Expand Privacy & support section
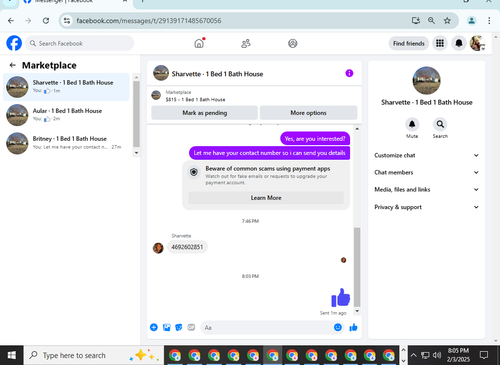This screenshot has height=365, width=500. pyautogui.click(x=426, y=207)
